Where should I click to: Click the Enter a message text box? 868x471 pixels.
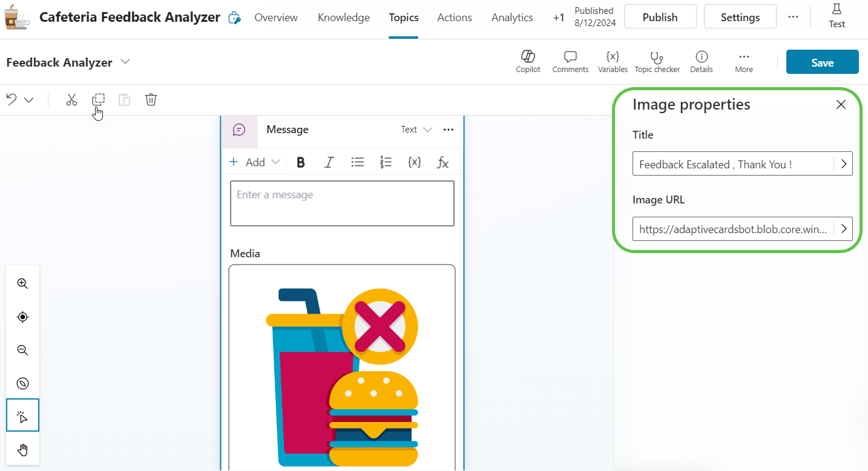point(342,203)
